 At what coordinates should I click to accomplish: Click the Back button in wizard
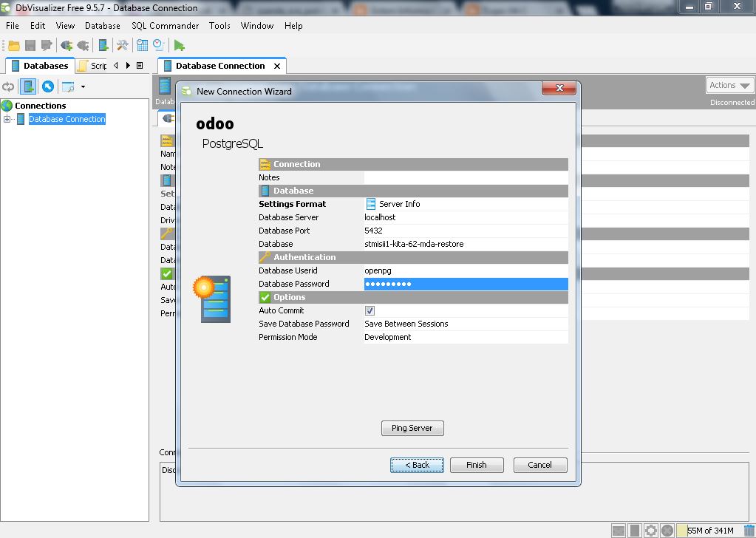tap(417, 465)
